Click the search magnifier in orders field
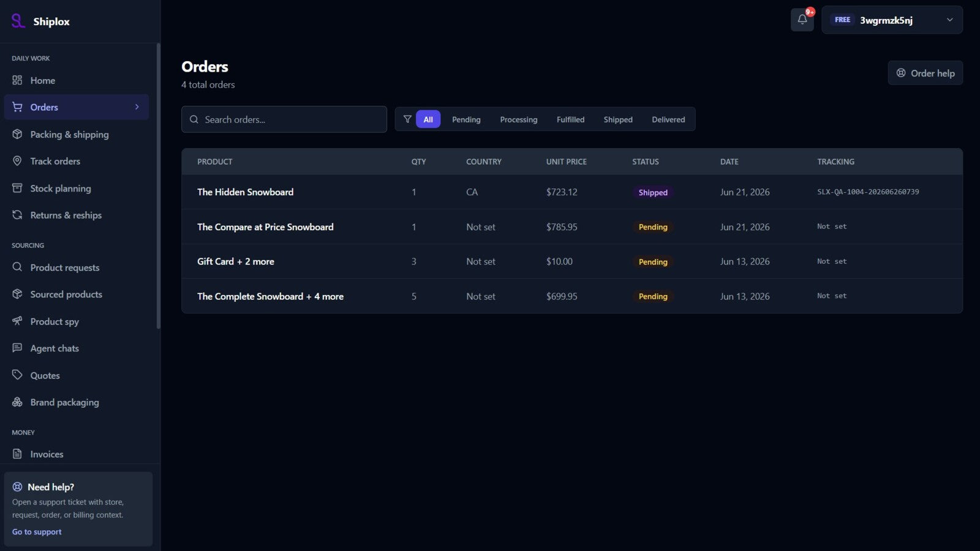The width and height of the screenshot is (980, 551). click(x=194, y=119)
